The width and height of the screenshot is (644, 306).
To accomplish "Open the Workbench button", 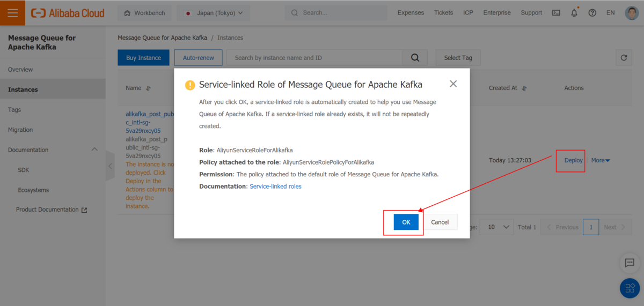I will click(145, 13).
